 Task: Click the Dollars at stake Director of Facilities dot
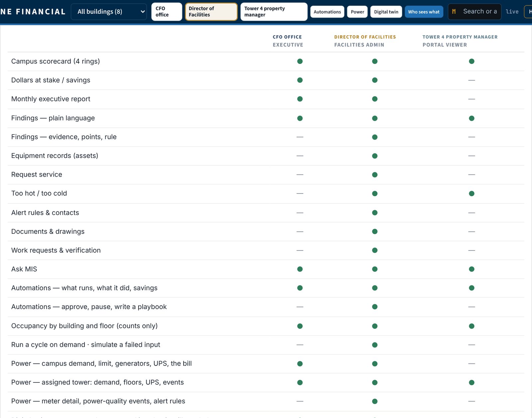point(375,80)
